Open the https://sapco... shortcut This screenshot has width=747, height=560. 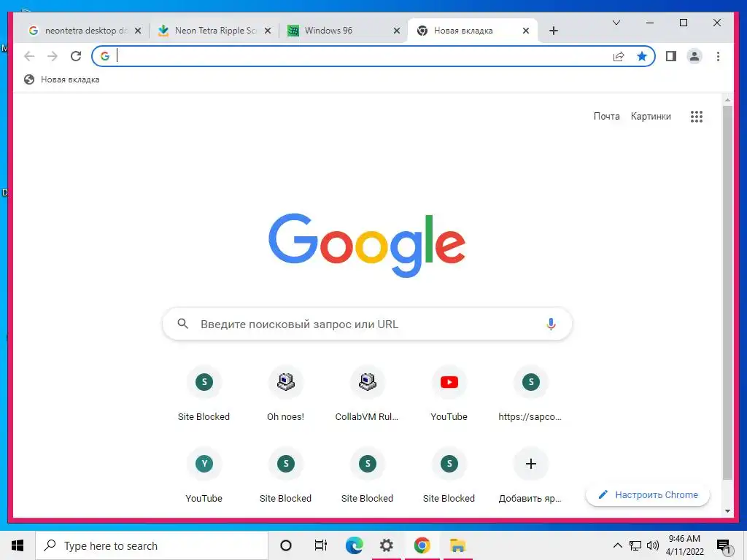(530, 394)
